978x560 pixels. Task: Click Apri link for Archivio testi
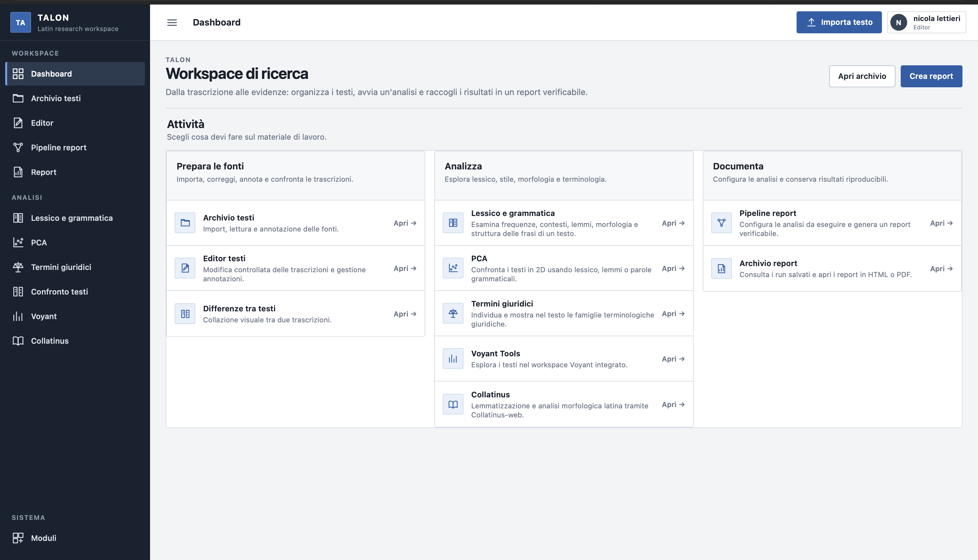coord(405,223)
